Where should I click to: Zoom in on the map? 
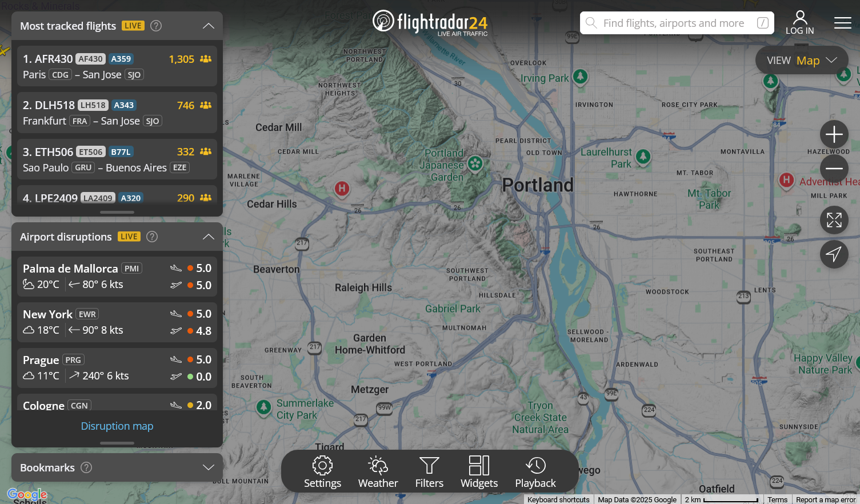click(x=834, y=134)
